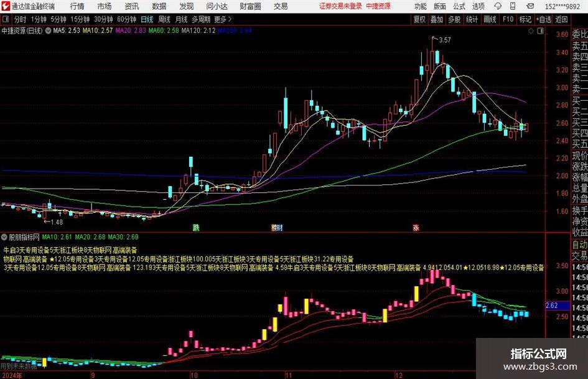588x379 pixels.
Task: Open the mail envelope icon
Action: (x=530, y=6)
